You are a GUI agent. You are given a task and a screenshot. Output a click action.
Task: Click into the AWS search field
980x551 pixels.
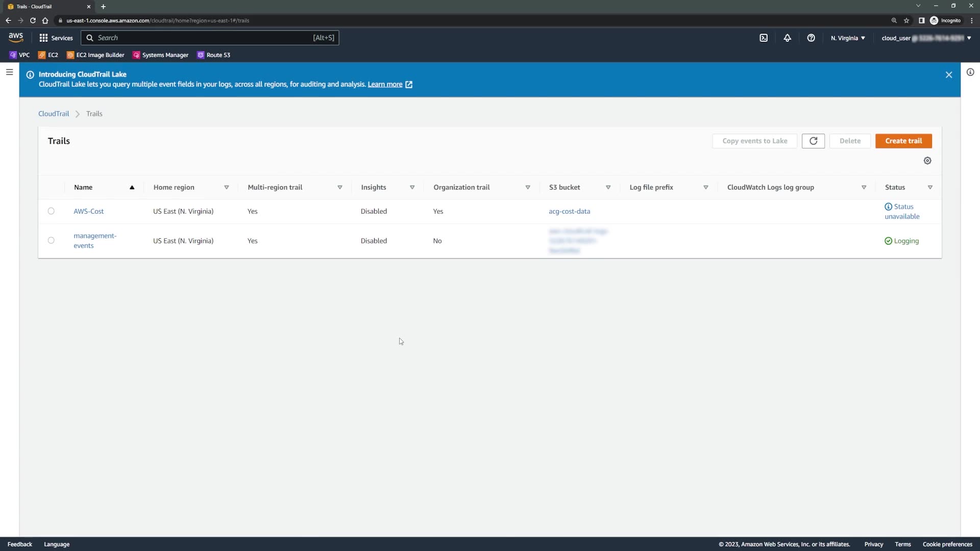click(204, 38)
